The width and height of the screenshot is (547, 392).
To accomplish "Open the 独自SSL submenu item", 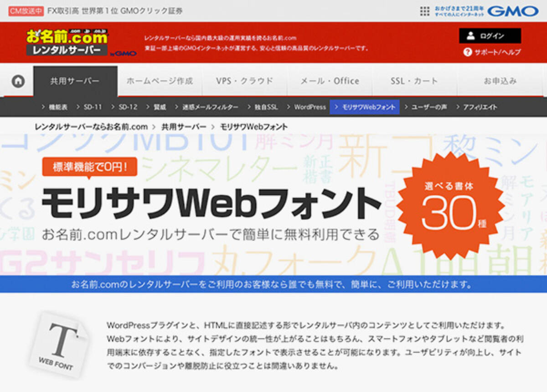I will pos(263,108).
